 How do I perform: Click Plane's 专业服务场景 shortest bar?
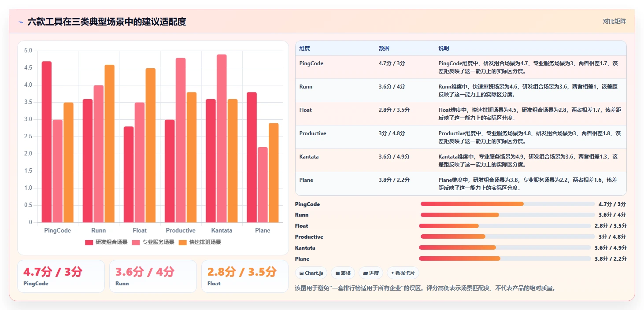coord(263,185)
